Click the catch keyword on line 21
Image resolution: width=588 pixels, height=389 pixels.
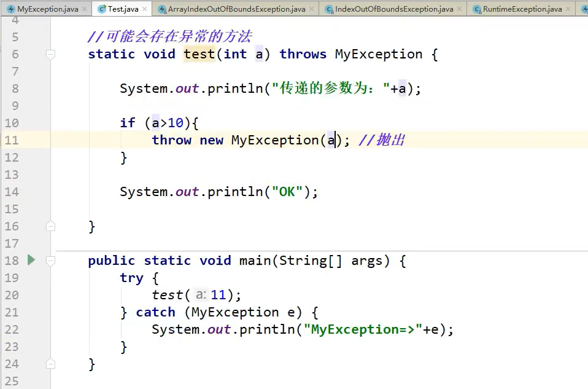pos(155,312)
